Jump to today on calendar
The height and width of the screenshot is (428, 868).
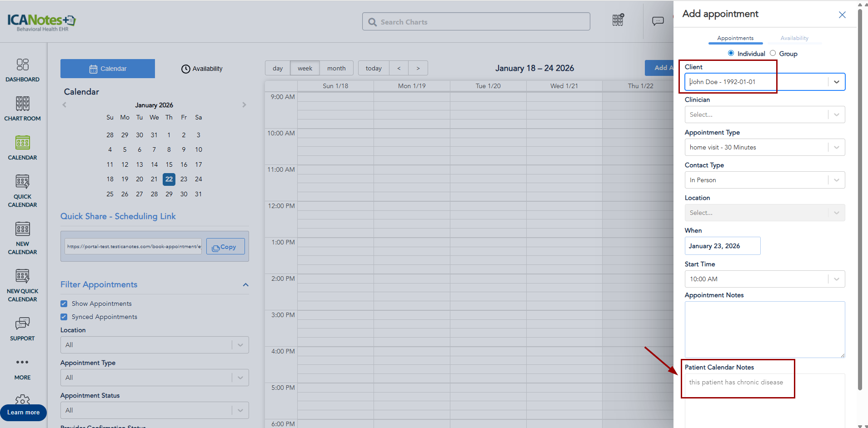[x=374, y=68]
